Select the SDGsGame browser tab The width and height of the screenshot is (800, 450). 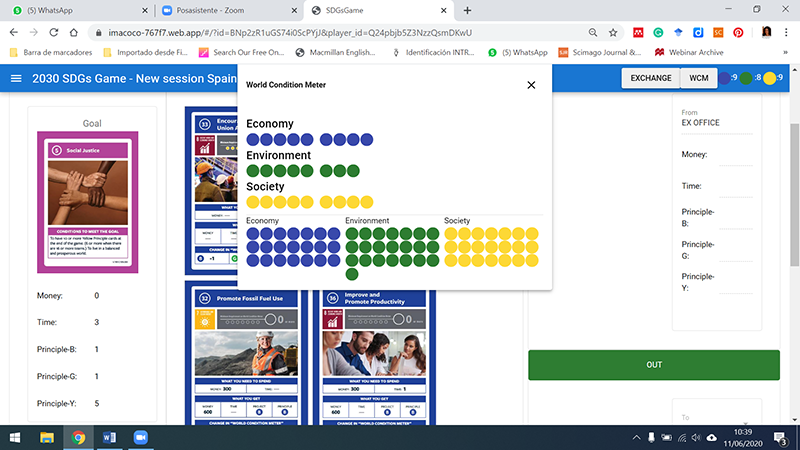(379, 10)
